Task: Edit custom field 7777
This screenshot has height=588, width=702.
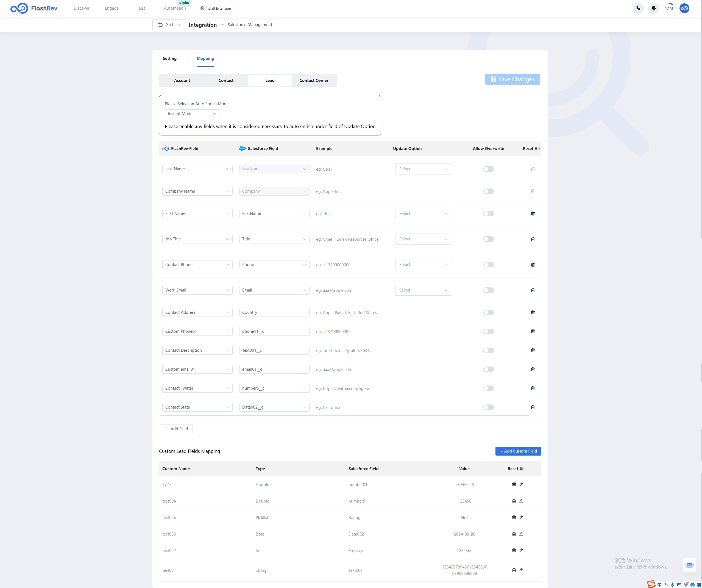Action: click(x=521, y=484)
